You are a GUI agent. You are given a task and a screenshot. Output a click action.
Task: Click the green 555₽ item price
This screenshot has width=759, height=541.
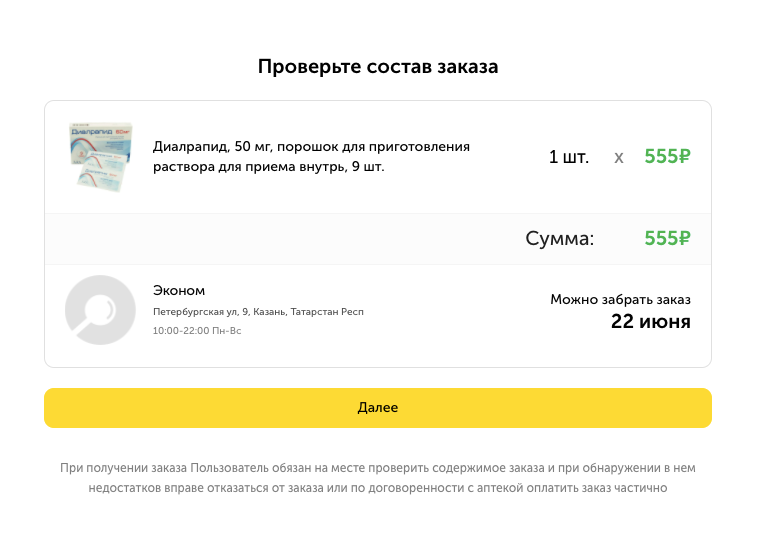(x=667, y=156)
